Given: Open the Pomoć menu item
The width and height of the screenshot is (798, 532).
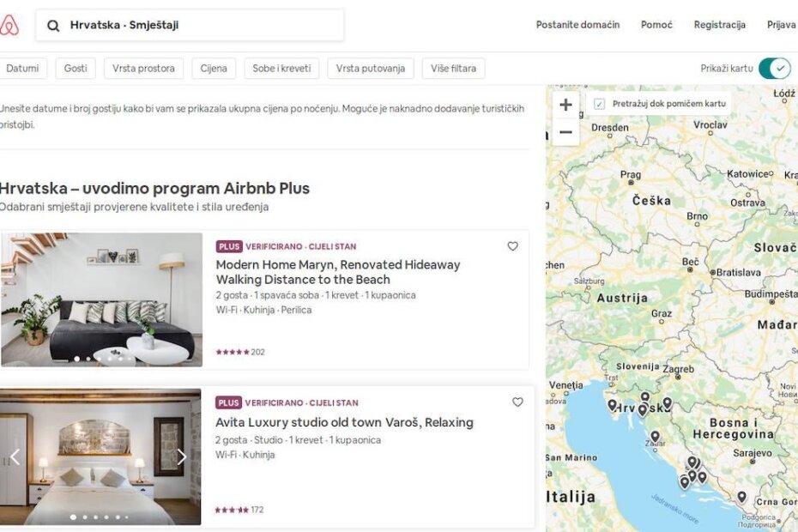Looking at the screenshot, I should (656, 25).
